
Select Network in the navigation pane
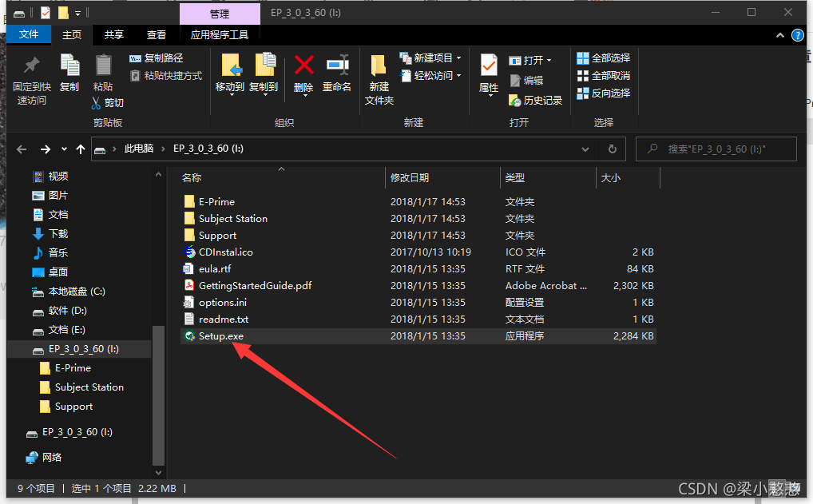(x=51, y=458)
